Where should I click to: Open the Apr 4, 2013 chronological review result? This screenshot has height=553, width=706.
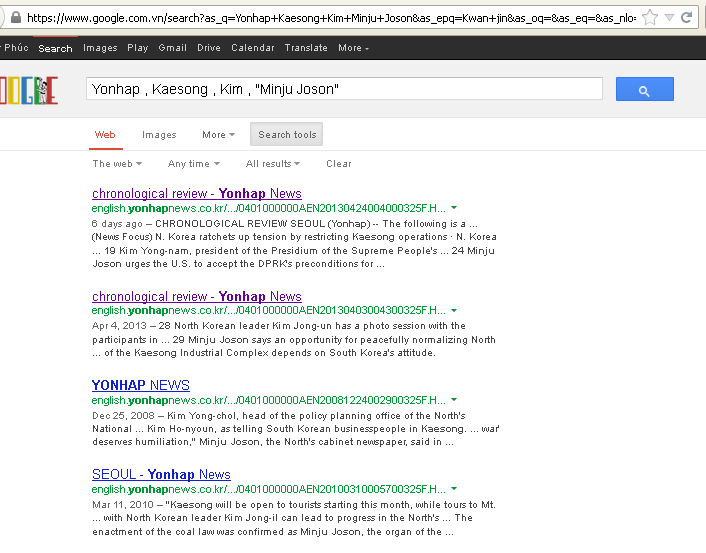[197, 296]
